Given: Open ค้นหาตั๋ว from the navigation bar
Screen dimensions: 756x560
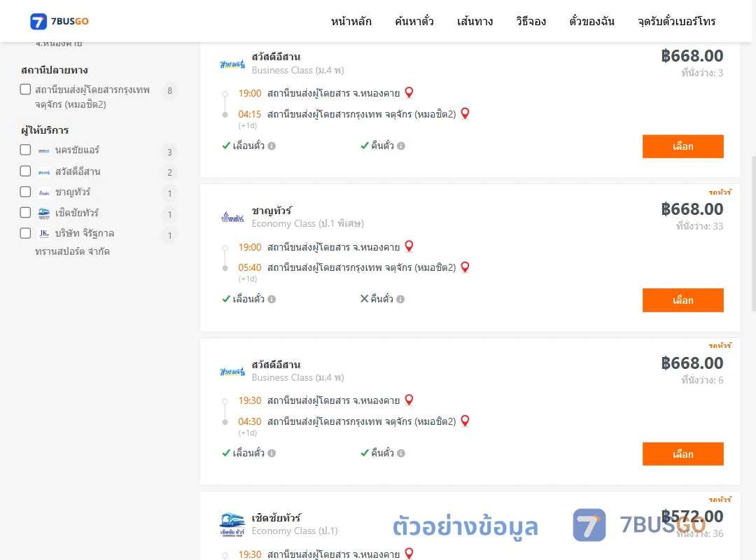Looking at the screenshot, I should [414, 21].
